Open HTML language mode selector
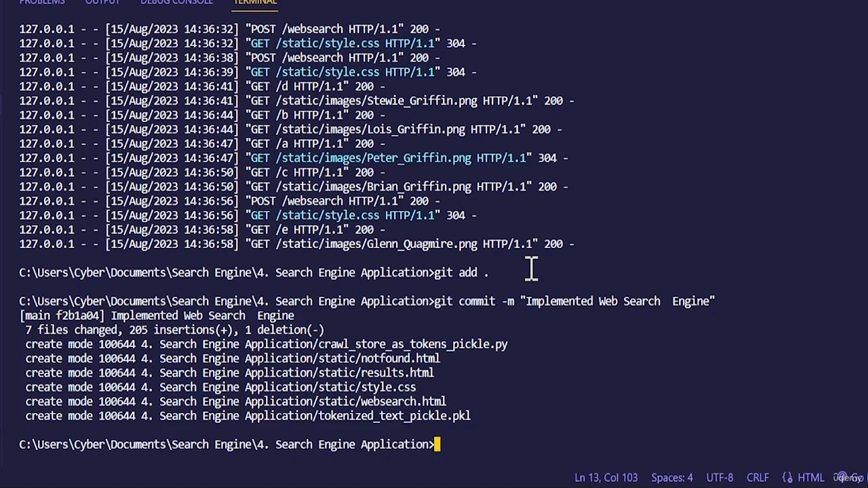 click(811, 478)
